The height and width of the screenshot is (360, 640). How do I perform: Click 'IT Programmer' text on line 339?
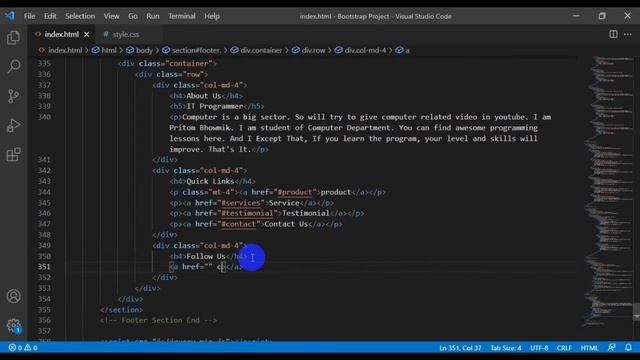215,106
